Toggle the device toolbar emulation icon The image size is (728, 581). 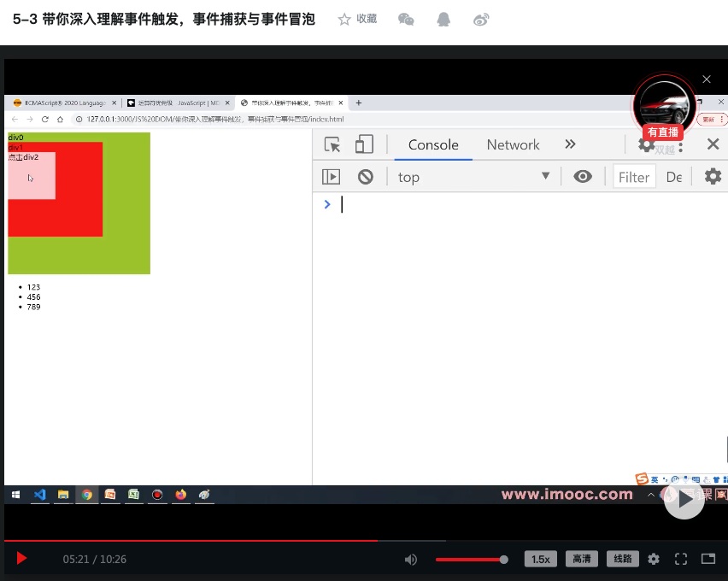pos(364,144)
